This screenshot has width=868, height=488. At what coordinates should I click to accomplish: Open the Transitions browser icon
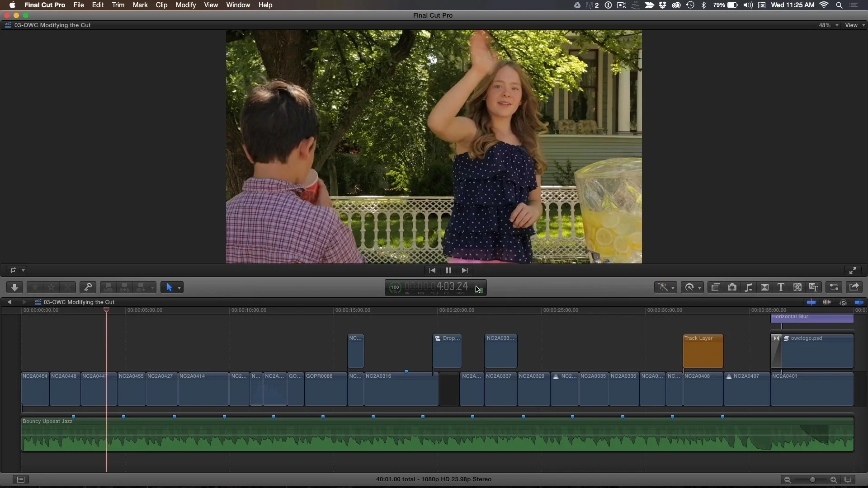coord(765,287)
